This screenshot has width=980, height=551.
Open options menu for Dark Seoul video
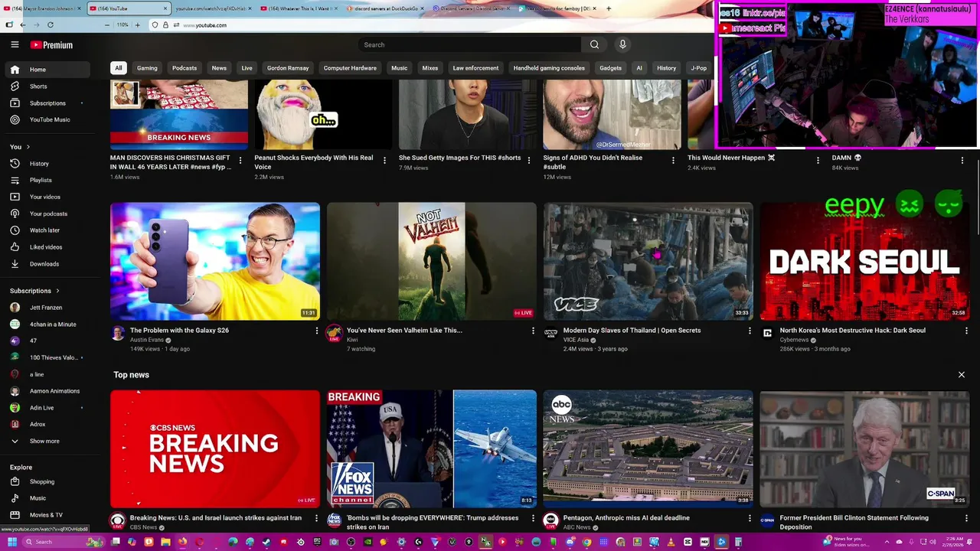(x=966, y=331)
